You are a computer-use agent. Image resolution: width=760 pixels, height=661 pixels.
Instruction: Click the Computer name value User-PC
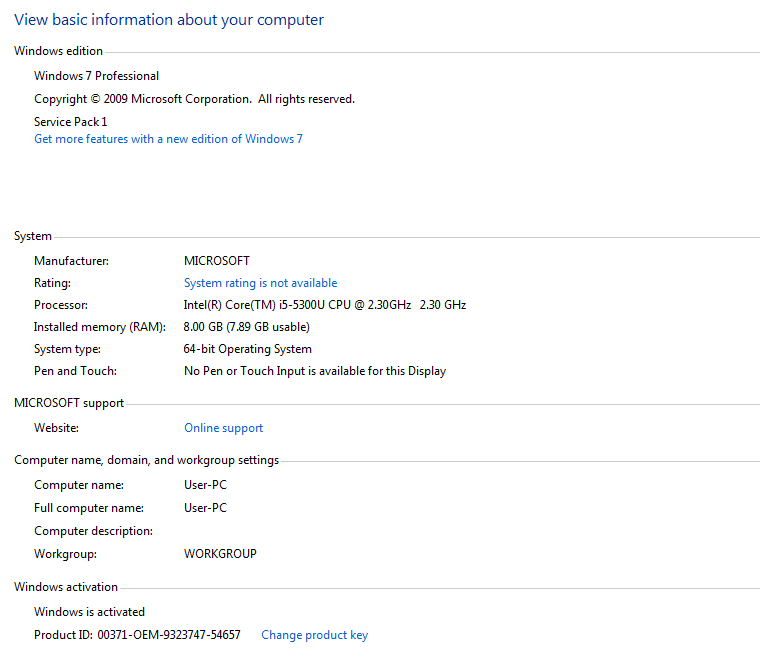click(x=206, y=485)
